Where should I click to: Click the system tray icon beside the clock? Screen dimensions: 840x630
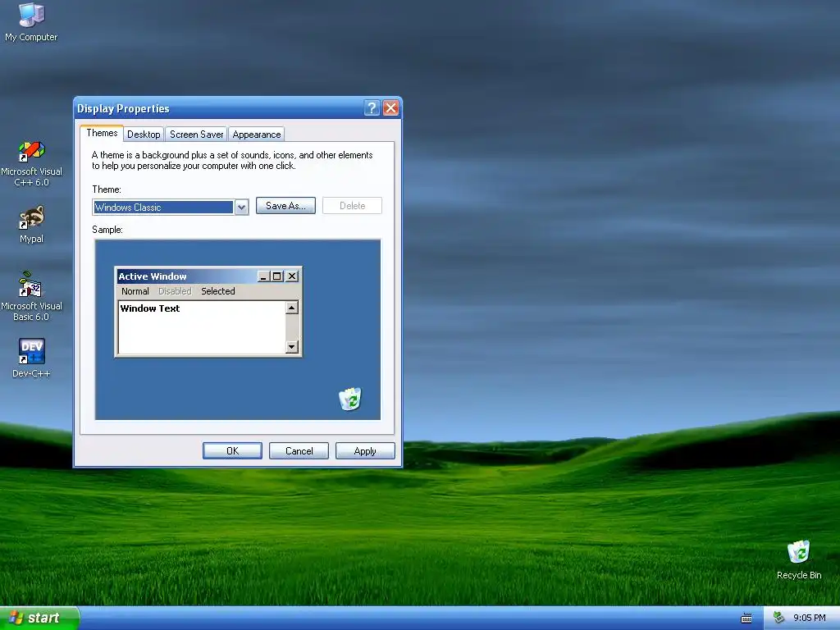click(x=779, y=618)
